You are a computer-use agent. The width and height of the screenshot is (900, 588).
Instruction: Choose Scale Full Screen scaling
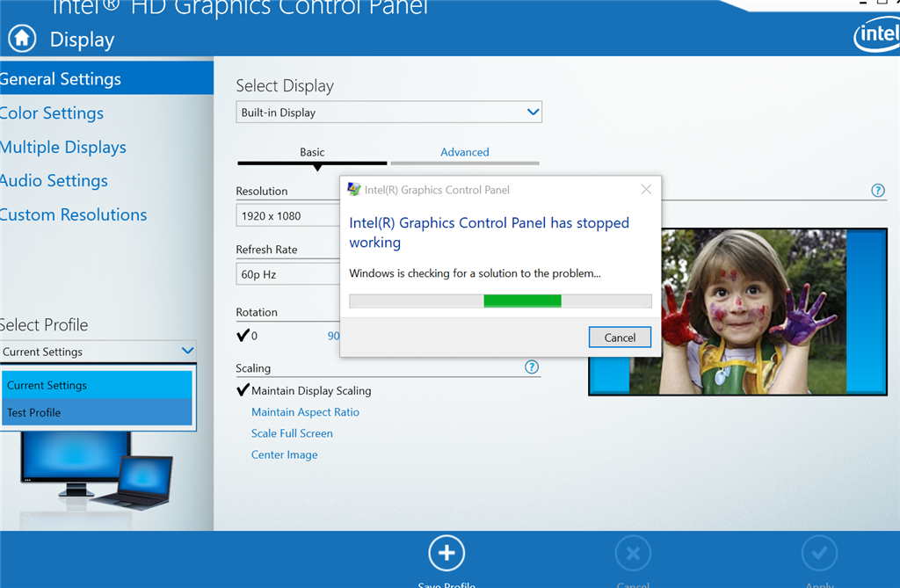[x=292, y=433]
